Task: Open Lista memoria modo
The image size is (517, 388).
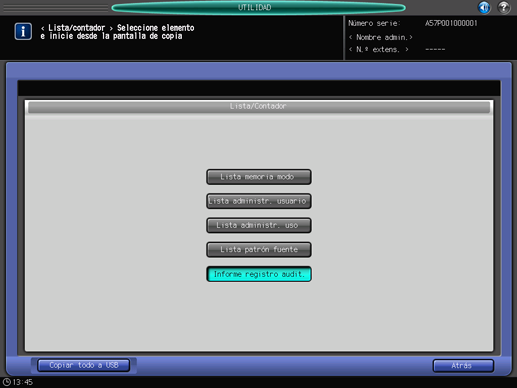Action: (259, 177)
